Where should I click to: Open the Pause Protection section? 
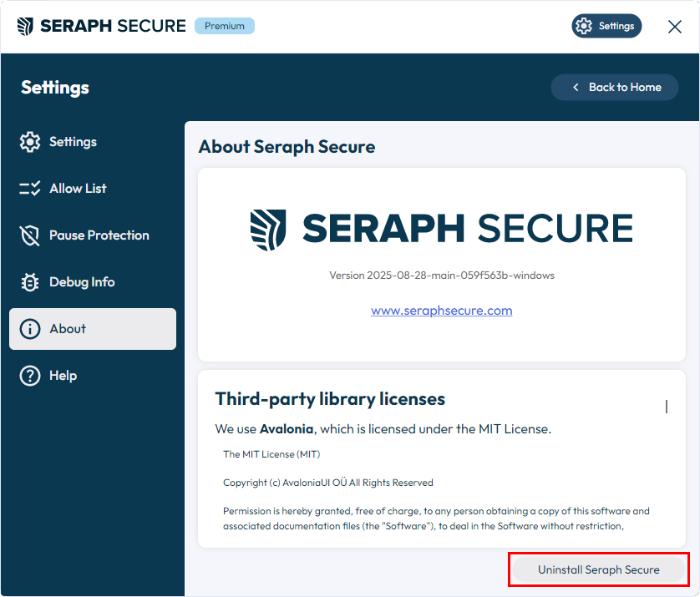pyautogui.click(x=93, y=235)
